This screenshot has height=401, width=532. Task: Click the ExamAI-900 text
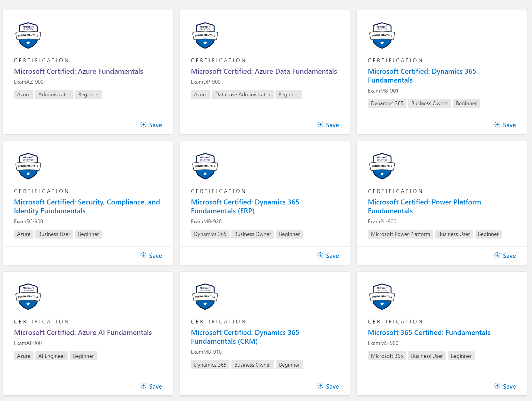[28, 343]
